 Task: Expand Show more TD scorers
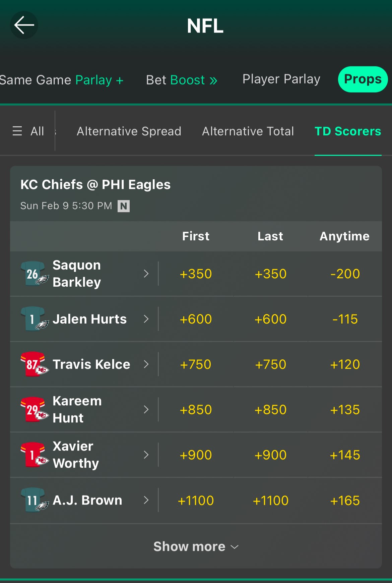(x=196, y=546)
